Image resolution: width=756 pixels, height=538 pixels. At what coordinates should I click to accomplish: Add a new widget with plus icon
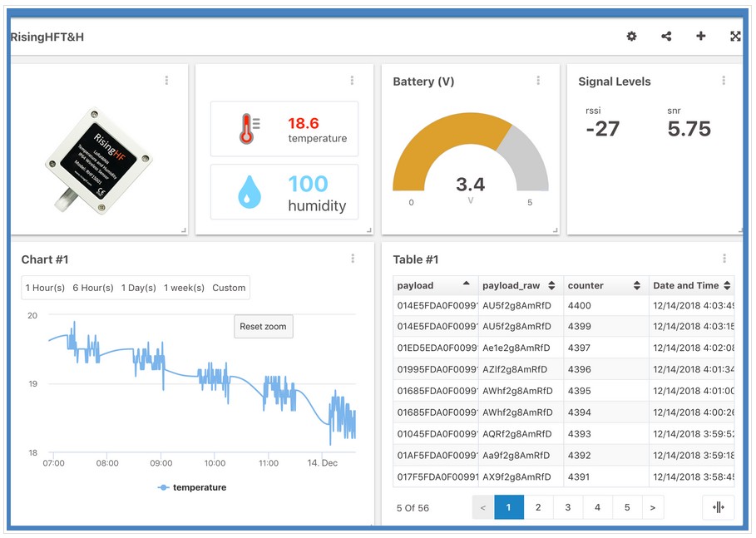pyautogui.click(x=701, y=36)
